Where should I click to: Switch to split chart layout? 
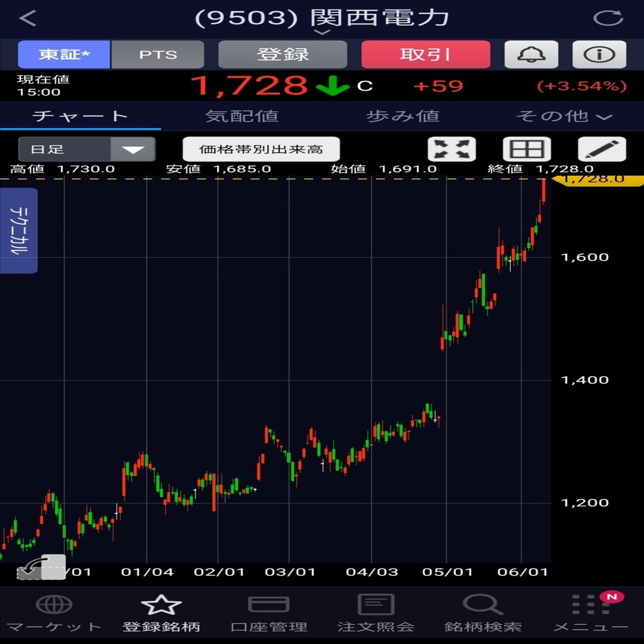pos(527,148)
